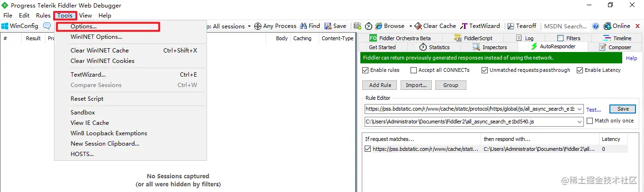Screen dimensions: 644x192
Task: Click the Online network status icon
Action: click(x=607, y=26)
